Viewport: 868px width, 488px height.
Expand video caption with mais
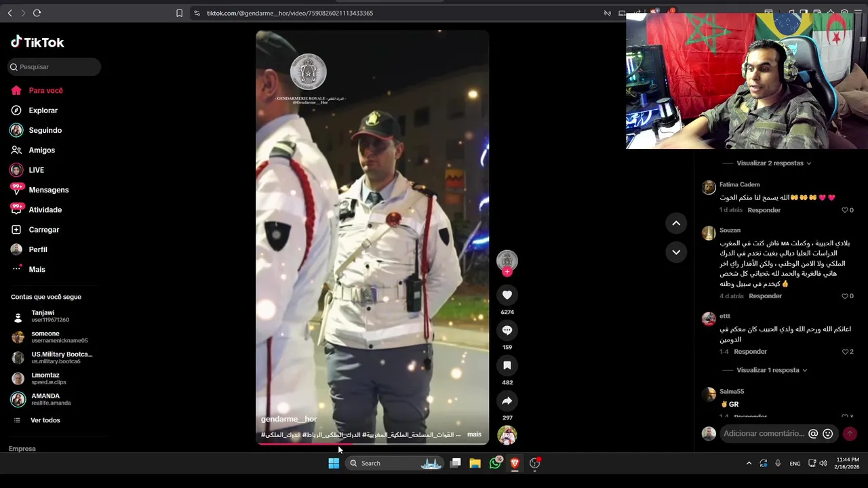[x=474, y=434]
